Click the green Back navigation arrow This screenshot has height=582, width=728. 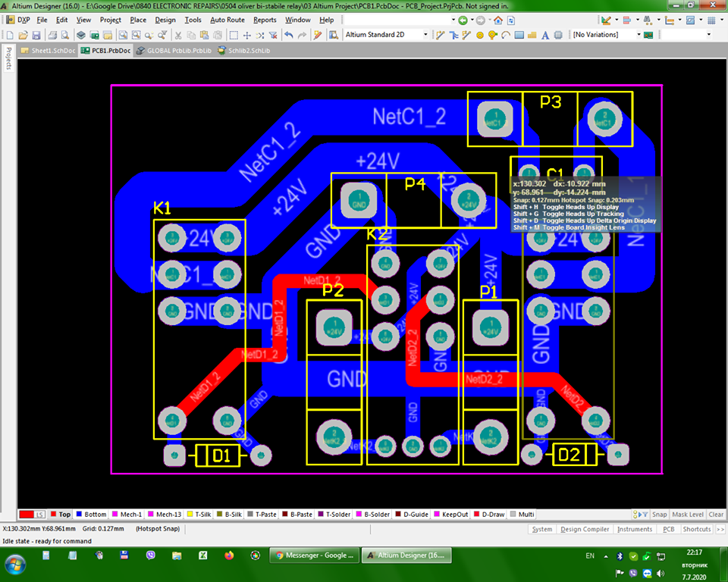[463, 20]
